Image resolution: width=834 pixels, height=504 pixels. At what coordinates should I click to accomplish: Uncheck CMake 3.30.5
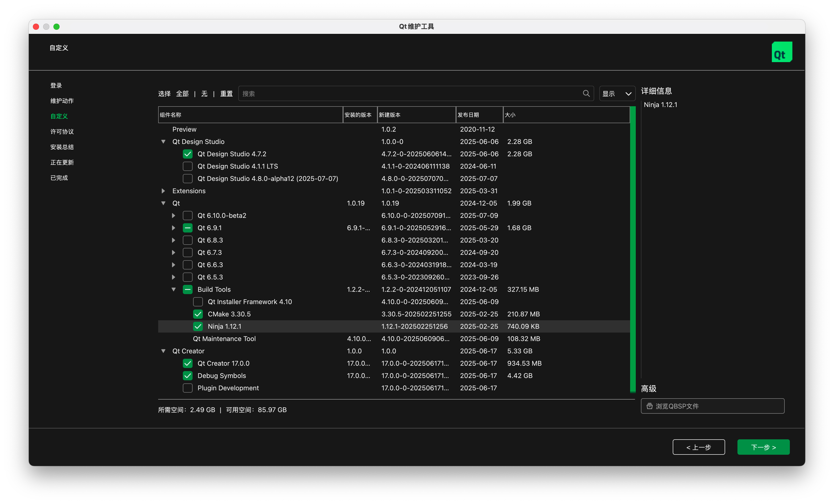tap(198, 314)
